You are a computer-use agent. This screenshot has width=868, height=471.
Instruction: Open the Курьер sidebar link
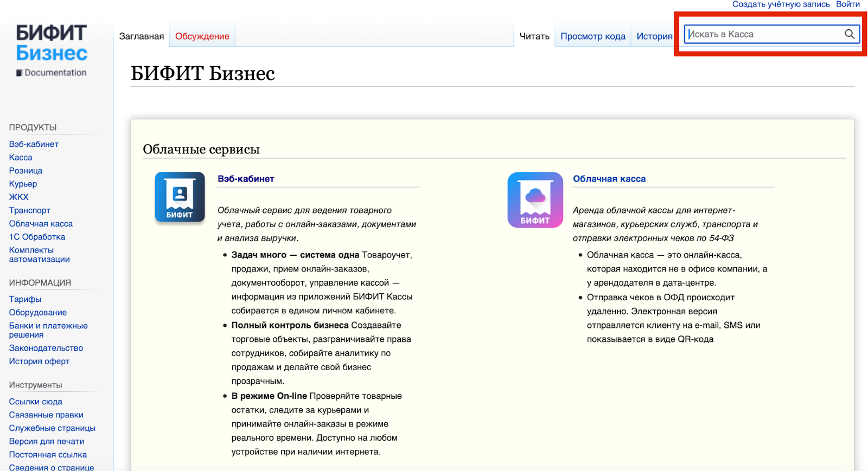pos(23,184)
